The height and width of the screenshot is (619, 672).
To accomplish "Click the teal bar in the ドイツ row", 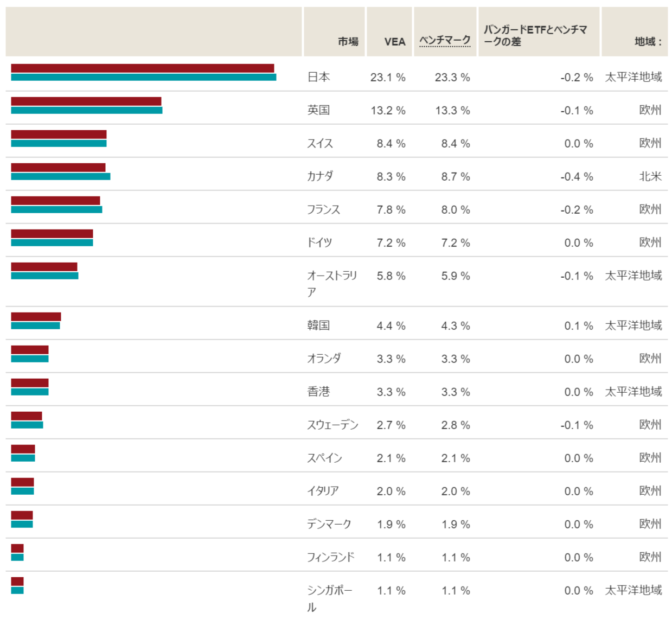I will click(52, 243).
